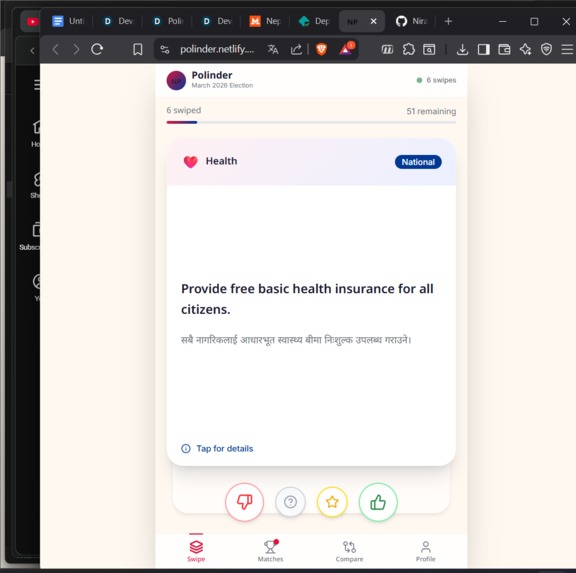Click the green thumbs-up agree button

click(378, 502)
